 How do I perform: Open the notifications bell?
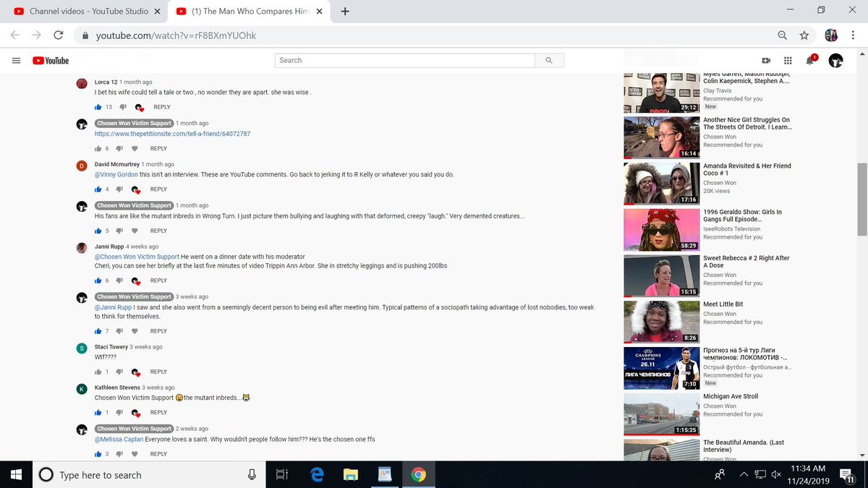pos(810,61)
